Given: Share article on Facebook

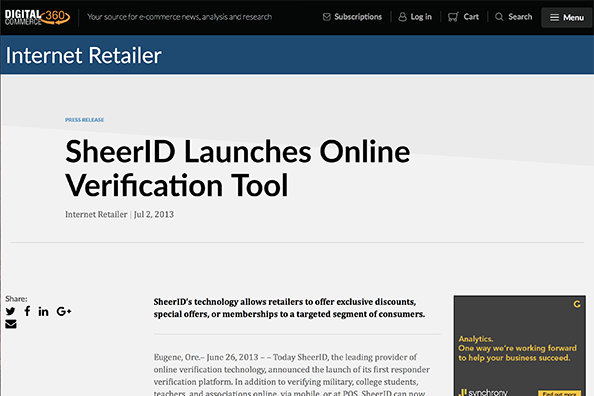Looking at the screenshot, I should pyautogui.click(x=27, y=311).
